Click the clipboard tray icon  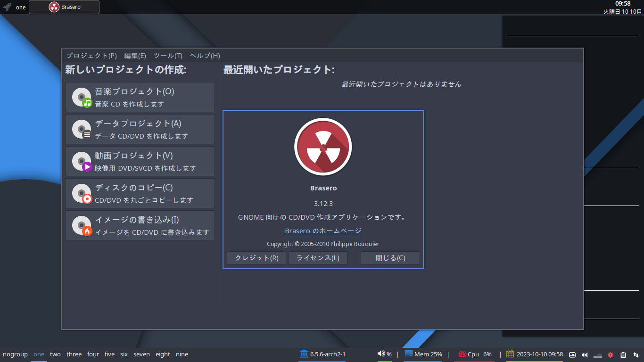623,354
